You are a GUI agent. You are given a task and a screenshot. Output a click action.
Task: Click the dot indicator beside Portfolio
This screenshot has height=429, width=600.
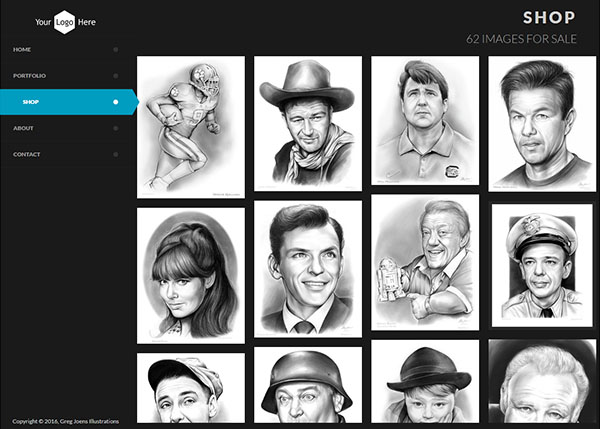pyautogui.click(x=116, y=75)
